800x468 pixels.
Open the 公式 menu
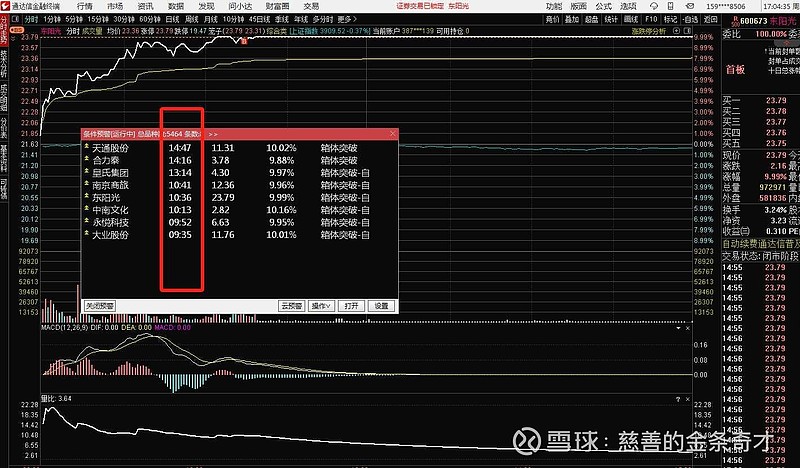click(x=604, y=6)
